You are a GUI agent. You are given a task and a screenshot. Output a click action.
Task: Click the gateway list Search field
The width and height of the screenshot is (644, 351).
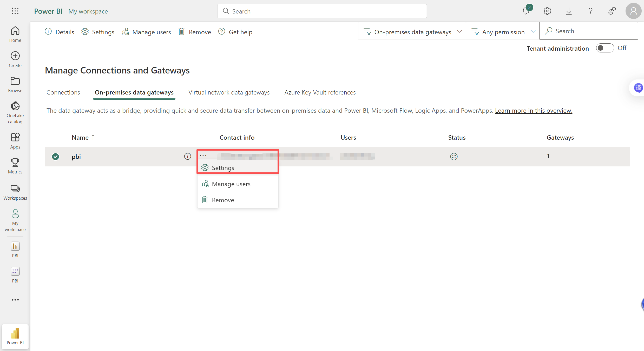click(593, 31)
